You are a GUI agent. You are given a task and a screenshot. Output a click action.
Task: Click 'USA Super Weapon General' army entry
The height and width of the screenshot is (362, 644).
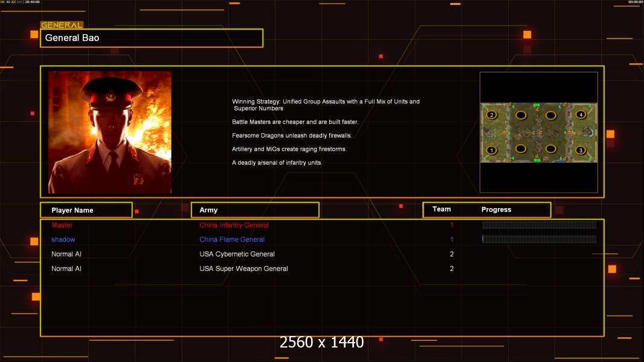pos(243,268)
